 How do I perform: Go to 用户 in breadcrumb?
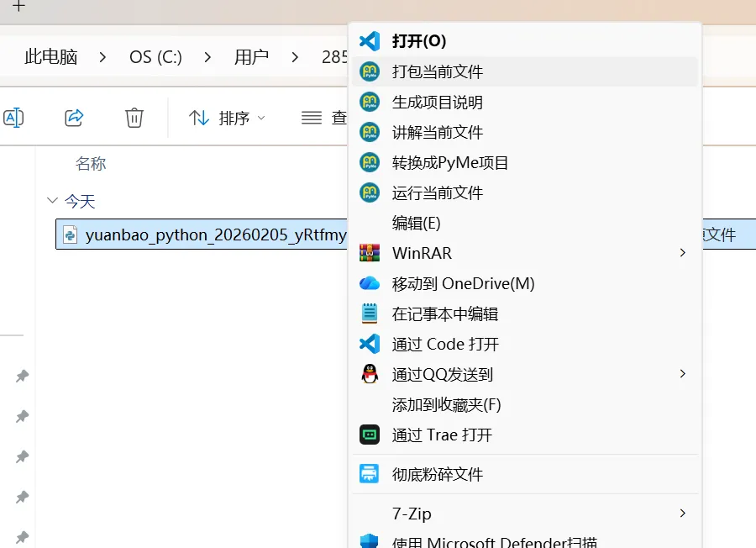click(251, 57)
